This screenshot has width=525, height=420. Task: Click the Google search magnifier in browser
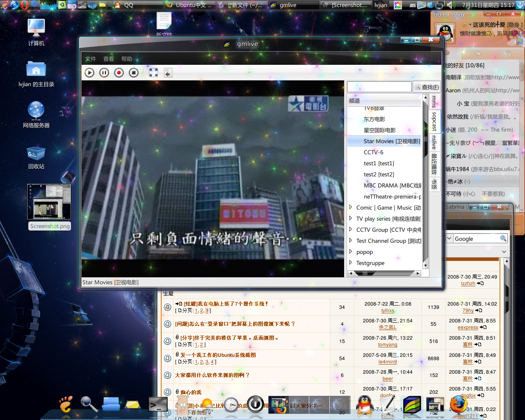[x=503, y=239]
